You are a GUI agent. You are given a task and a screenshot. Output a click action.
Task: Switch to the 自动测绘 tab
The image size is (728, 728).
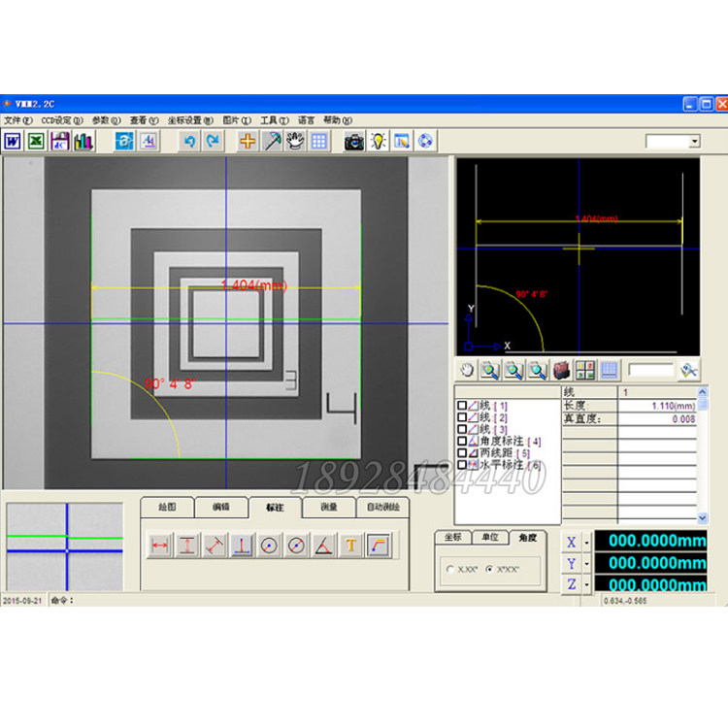coord(383,508)
